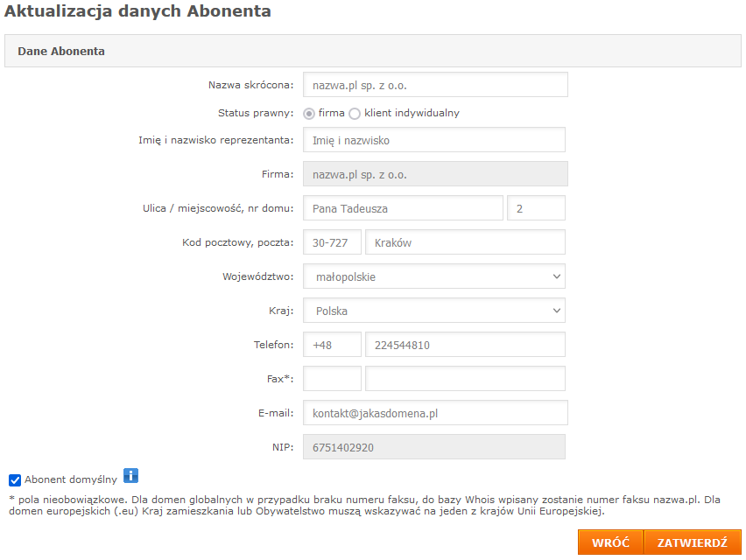Focus the Imię i nazwisko reprezentanta field
This screenshot has height=560, width=746.
pyautogui.click(x=434, y=140)
